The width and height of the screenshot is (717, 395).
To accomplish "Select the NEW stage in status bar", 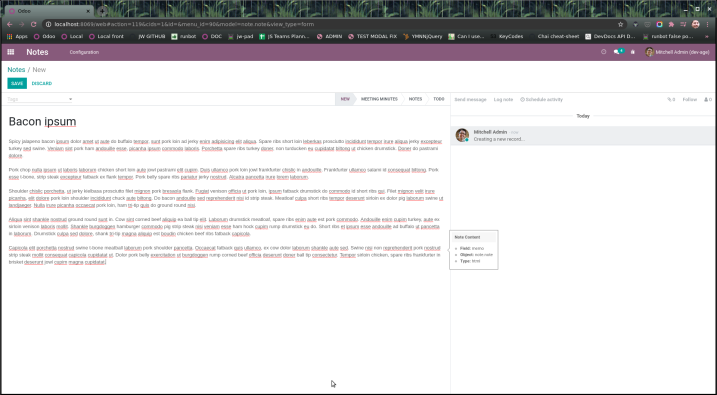I will tap(345, 99).
